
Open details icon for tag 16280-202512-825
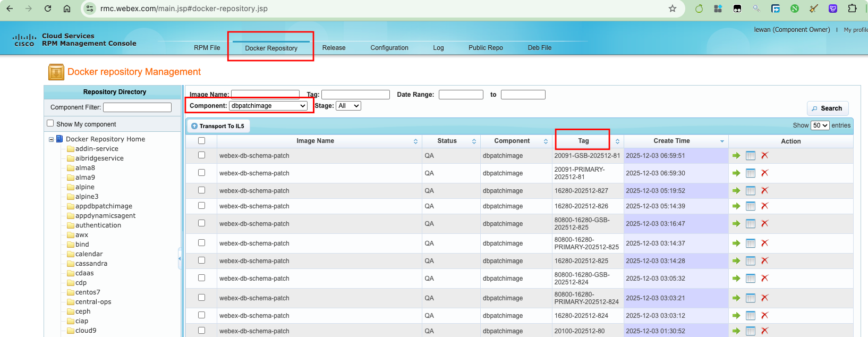[751, 261]
